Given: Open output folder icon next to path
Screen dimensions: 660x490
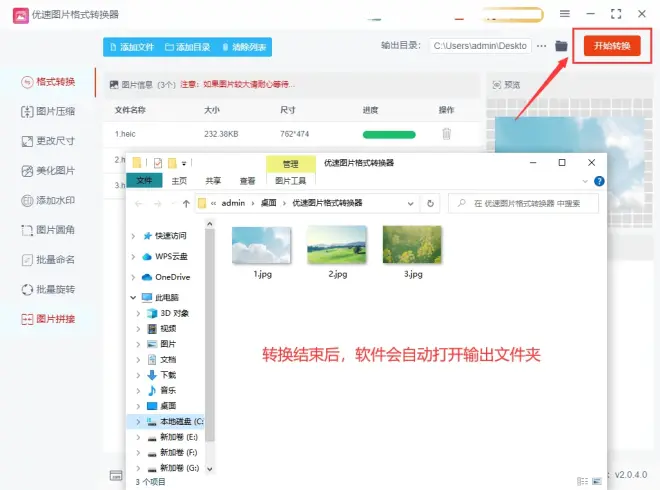Looking at the screenshot, I should [561, 45].
